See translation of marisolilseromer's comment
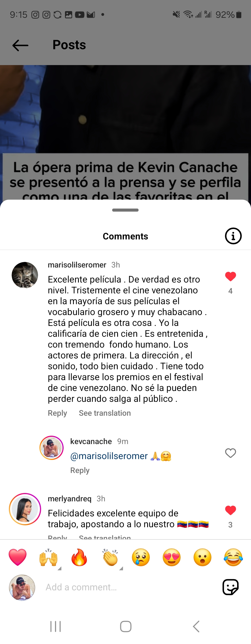 [x=105, y=413]
